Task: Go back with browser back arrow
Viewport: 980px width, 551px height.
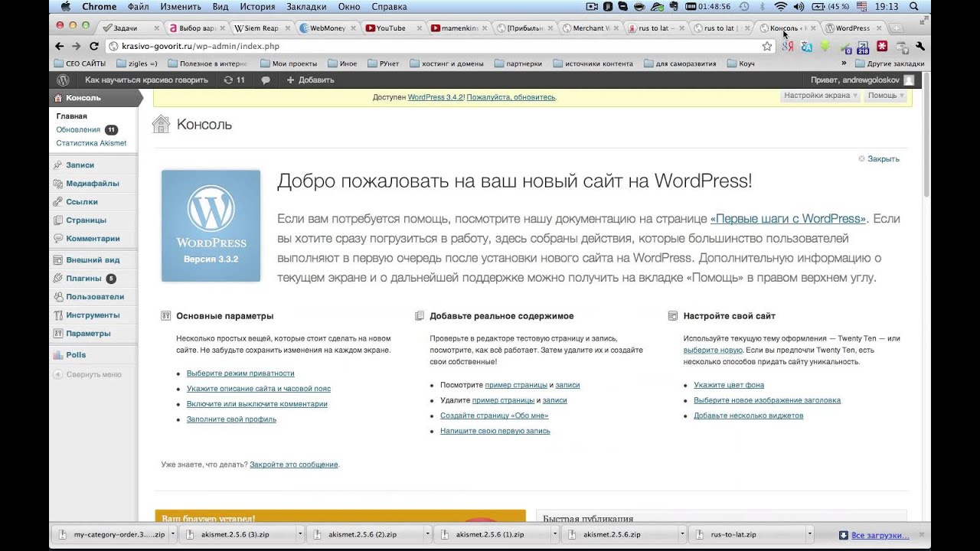Action: [x=60, y=46]
